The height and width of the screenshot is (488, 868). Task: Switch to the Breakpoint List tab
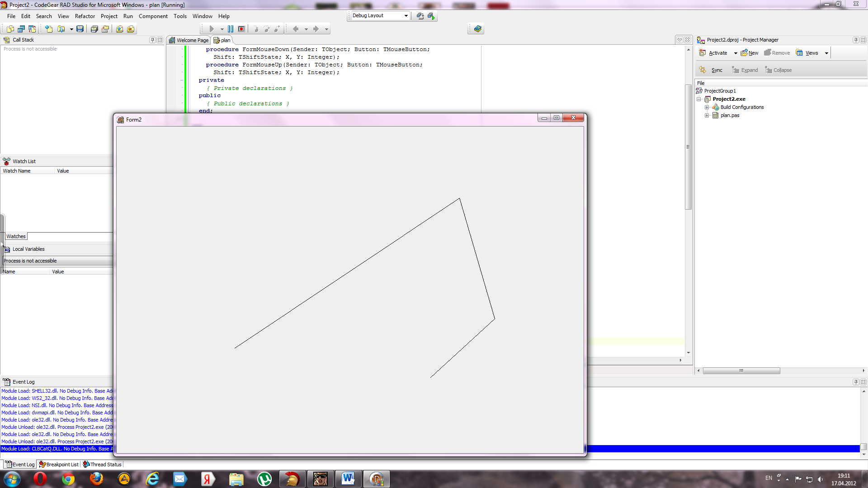click(x=59, y=464)
